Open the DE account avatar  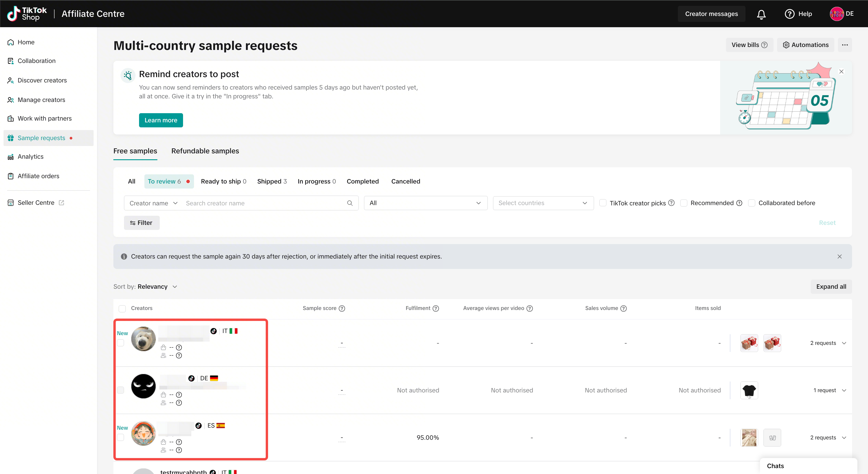pos(837,14)
